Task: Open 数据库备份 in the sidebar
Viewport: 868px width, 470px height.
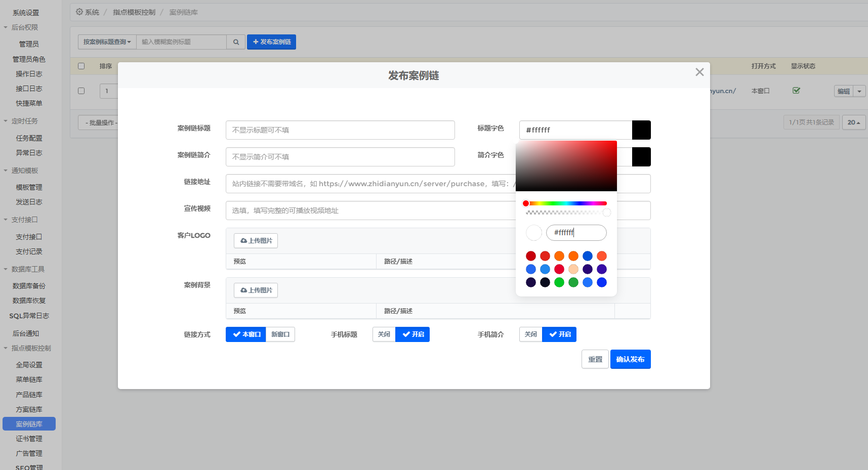Action: [29, 286]
